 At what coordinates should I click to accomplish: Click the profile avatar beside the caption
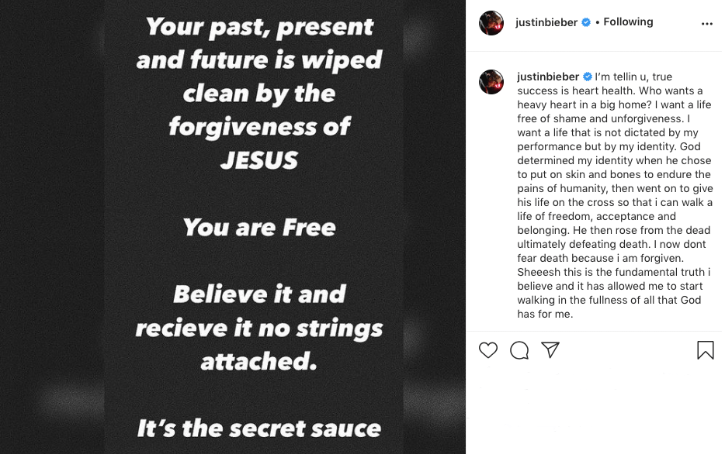[x=491, y=81]
